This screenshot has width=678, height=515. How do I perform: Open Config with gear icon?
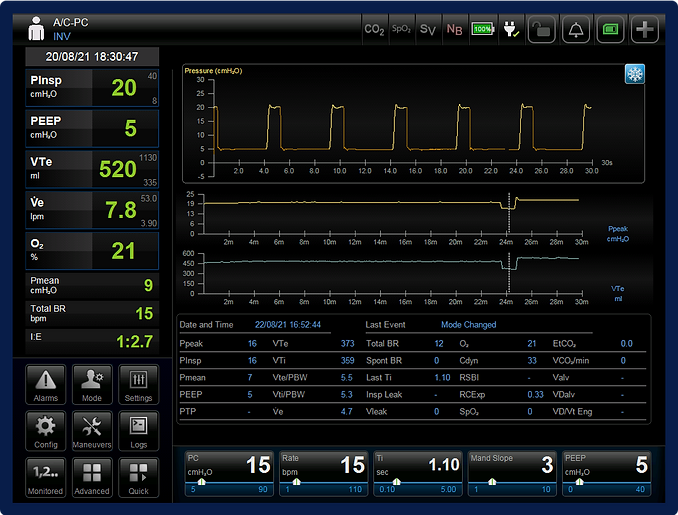(45, 431)
